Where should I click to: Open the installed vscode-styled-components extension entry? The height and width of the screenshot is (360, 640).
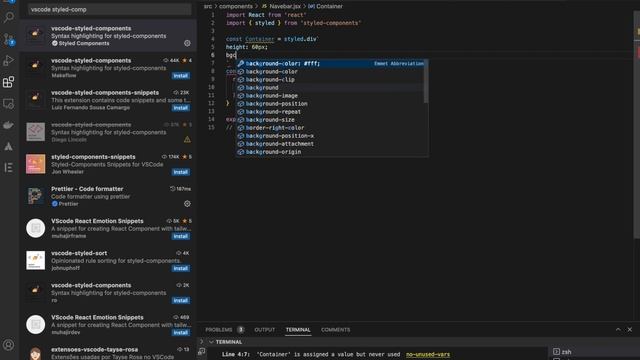pos(109,36)
